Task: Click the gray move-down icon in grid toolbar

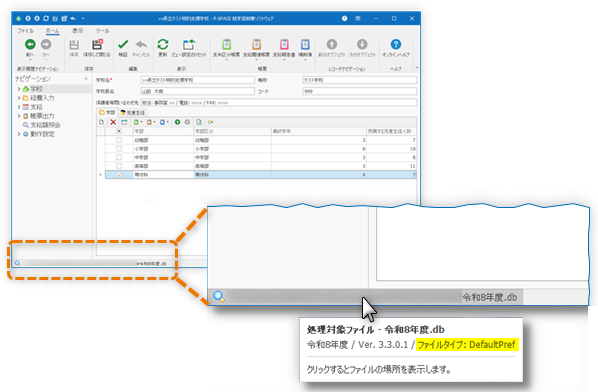Action: (x=187, y=122)
